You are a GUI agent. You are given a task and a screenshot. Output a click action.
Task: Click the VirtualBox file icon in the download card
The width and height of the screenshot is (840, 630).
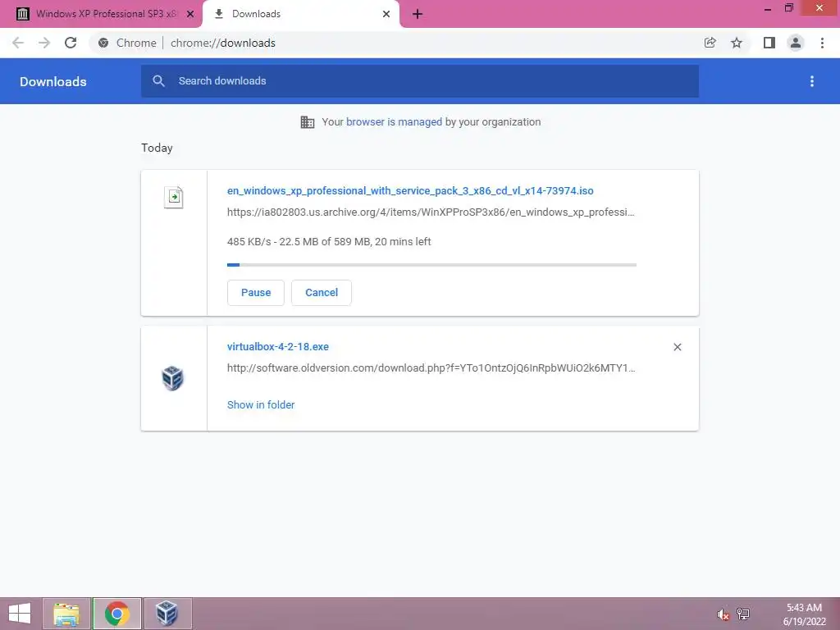pos(172,377)
